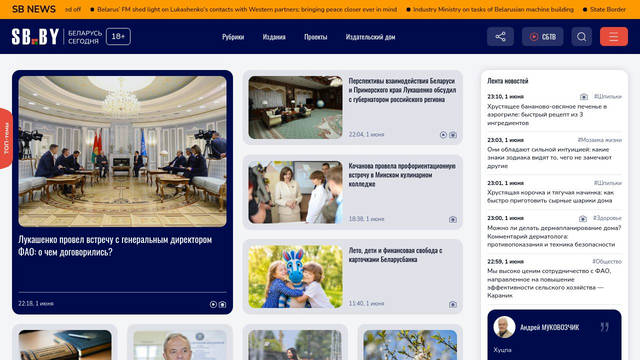
Task: Open headline about Kochanova at culinary college
Action: point(402,175)
